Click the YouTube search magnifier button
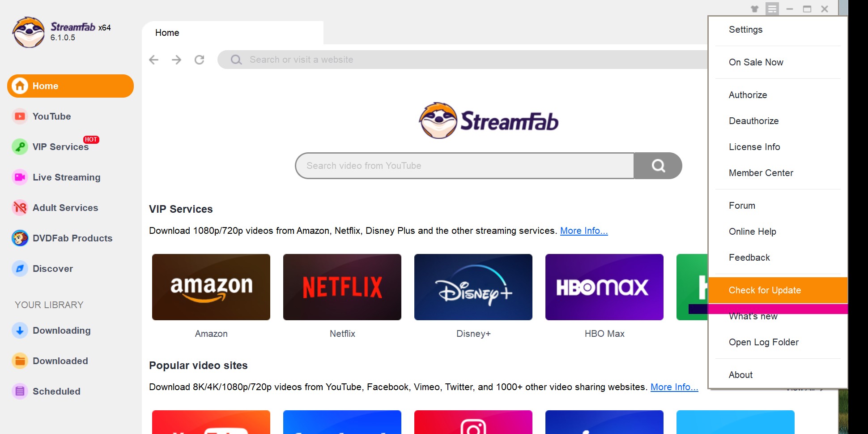The height and width of the screenshot is (434, 868). [x=658, y=166]
